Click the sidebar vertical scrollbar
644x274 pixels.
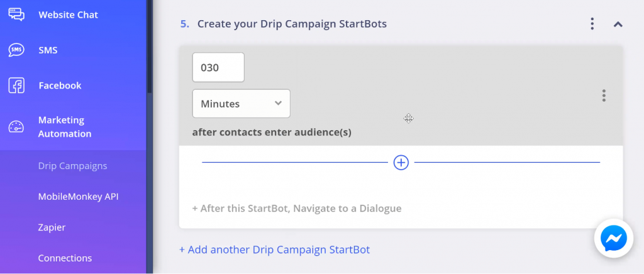tap(150, 46)
